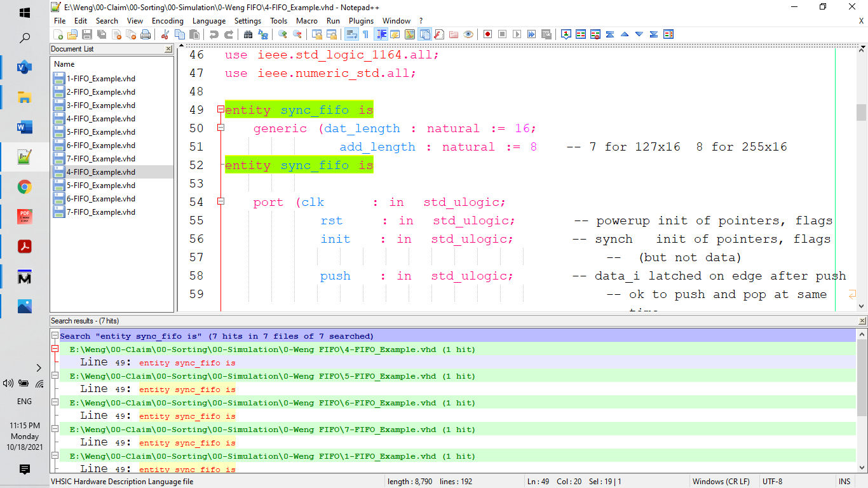
Task: Click the Paste toolbar icon
Action: click(x=194, y=34)
